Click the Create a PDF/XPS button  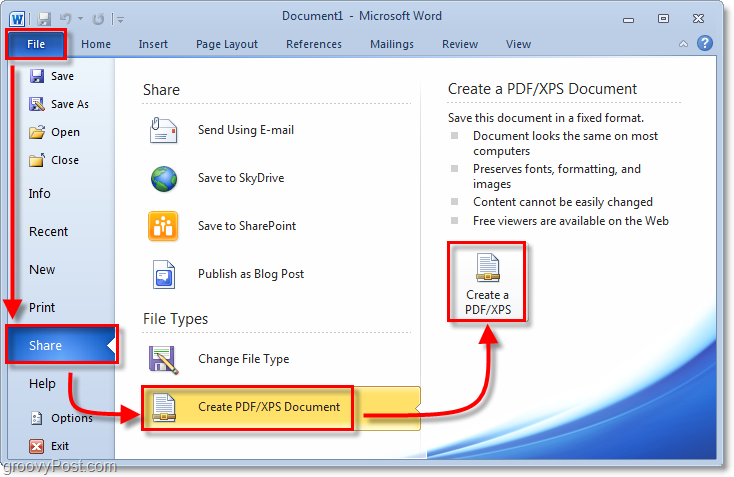point(487,282)
